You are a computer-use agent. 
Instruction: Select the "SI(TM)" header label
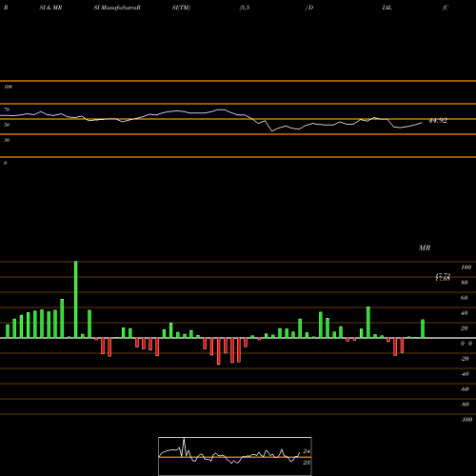coord(181,8)
